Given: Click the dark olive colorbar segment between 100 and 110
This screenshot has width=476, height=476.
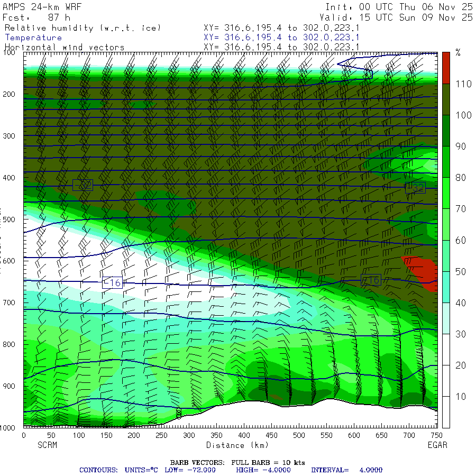Looking at the screenshot, I should click(446, 99).
